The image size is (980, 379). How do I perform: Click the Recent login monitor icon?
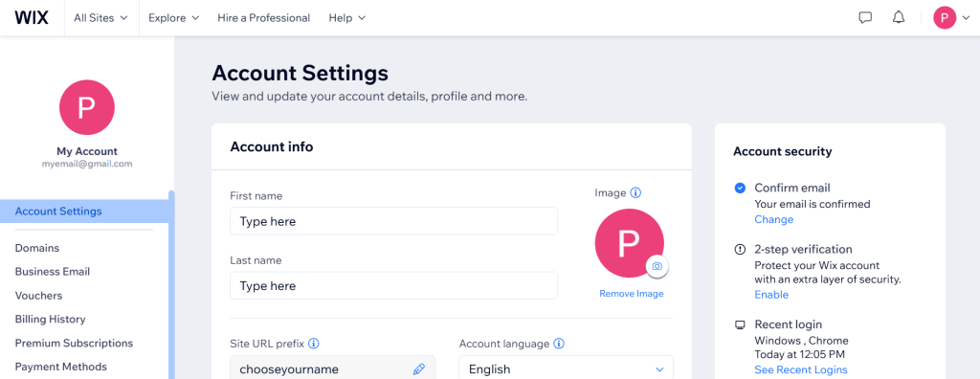[740, 324]
